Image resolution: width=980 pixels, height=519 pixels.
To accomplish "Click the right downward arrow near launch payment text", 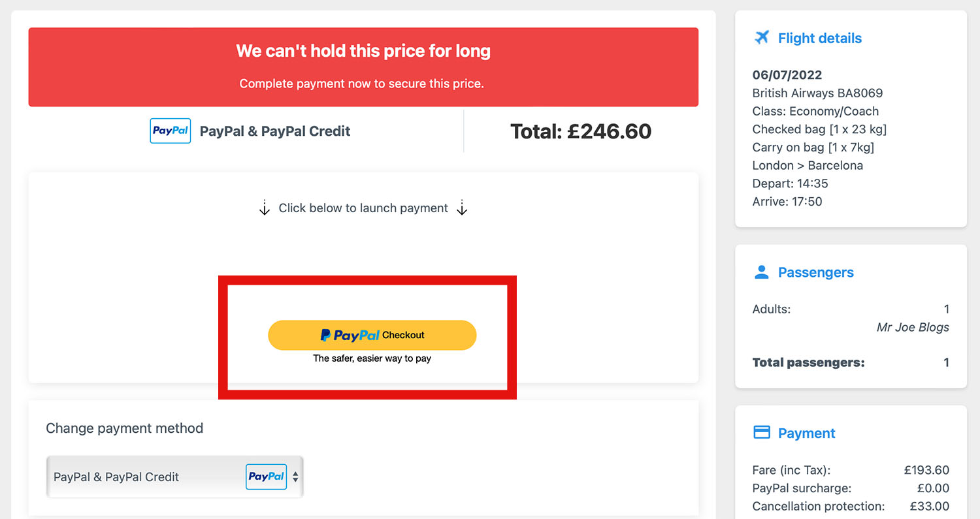I will tap(462, 208).
